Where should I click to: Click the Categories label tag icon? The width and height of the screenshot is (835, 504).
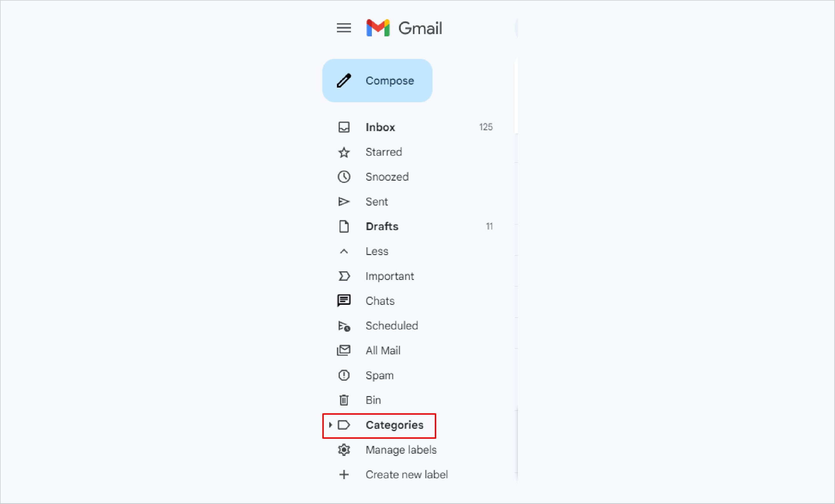pyautogui.click(x=344, y=425)
